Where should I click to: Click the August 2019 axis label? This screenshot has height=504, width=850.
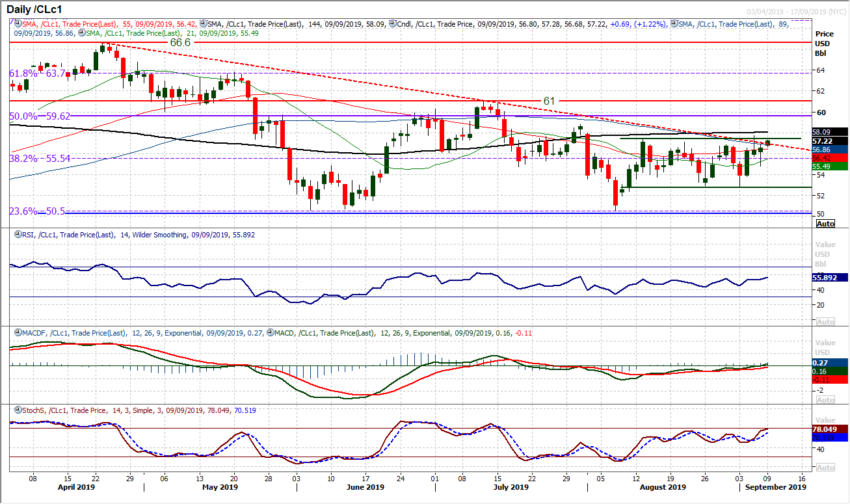point(663,486)
